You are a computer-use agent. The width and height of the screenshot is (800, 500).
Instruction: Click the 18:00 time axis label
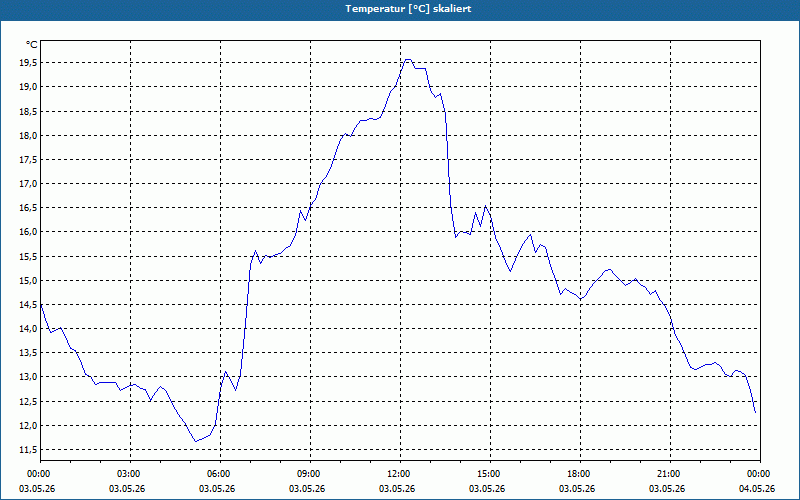pyautogui.click(x=580, y=474)
